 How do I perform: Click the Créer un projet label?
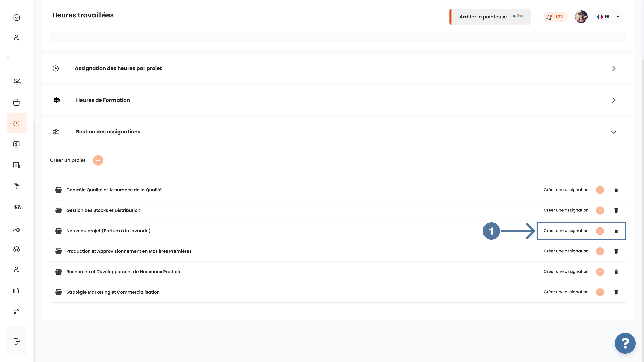click(x=68, y=160)
